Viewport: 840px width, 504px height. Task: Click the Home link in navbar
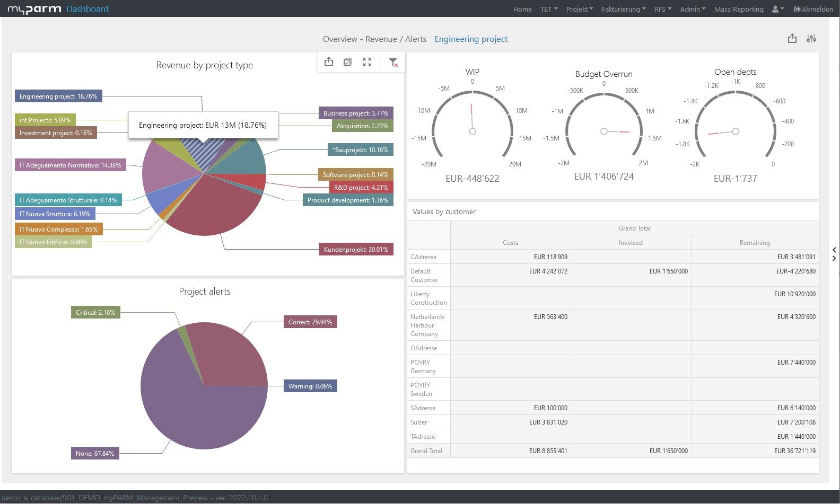[x=522, y=9]
